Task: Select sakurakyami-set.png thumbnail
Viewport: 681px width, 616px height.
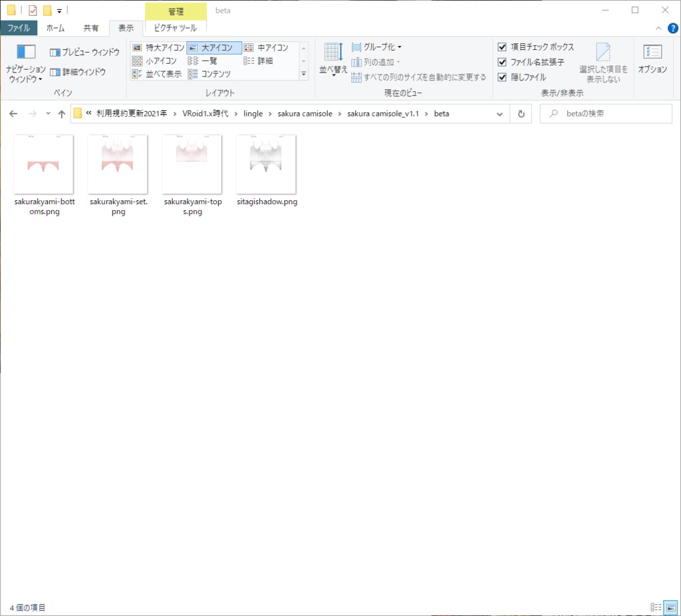Action: pos(118,164)
